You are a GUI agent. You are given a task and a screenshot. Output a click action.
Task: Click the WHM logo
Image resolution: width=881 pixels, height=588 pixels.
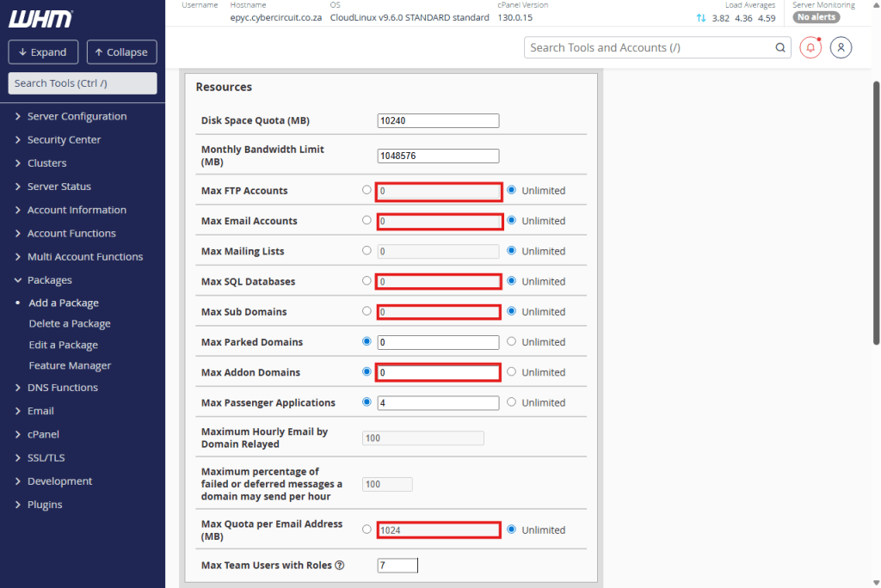coord(40,18)
